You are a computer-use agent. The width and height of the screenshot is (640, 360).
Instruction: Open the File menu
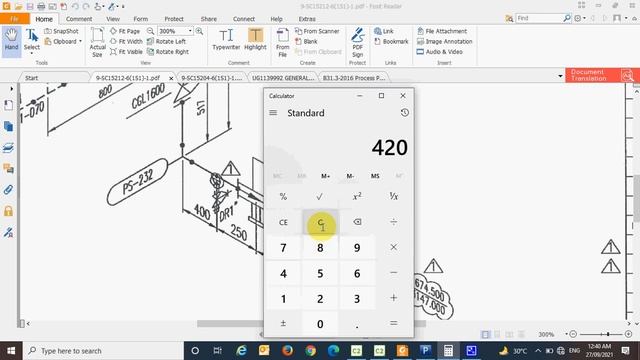[15, 19]
